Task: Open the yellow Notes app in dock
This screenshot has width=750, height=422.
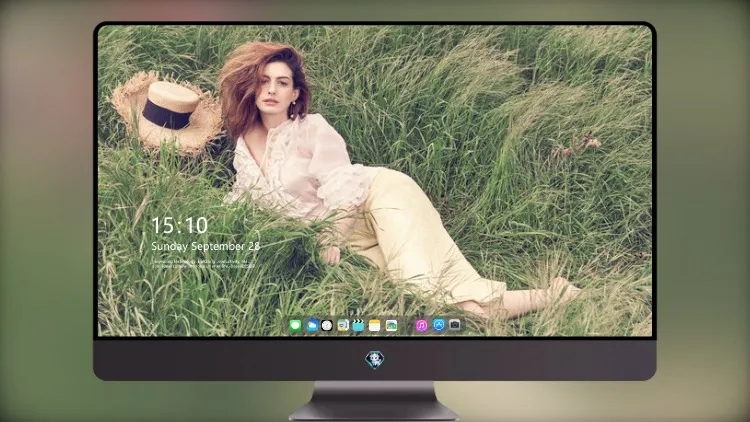Action: (375, 326)
